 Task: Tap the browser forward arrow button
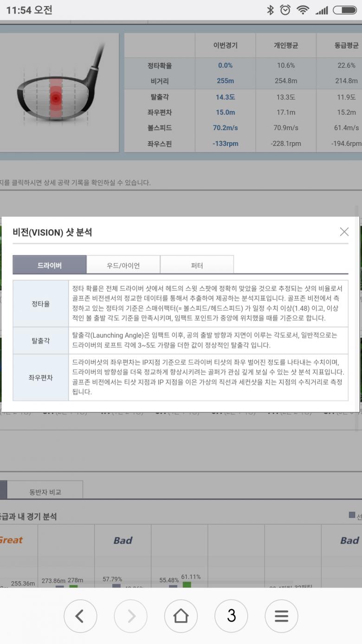(x=130, y=616)
